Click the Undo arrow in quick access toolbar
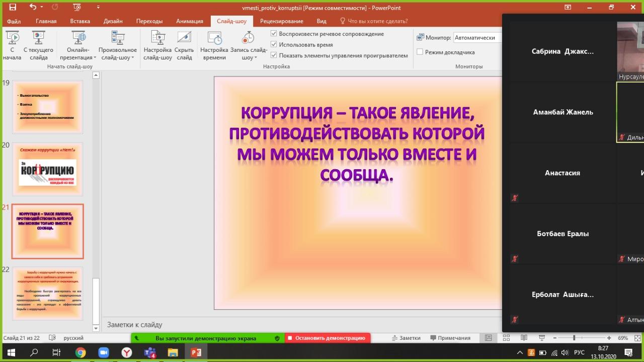Screen dimensions: 644x362 click(33, 8)
